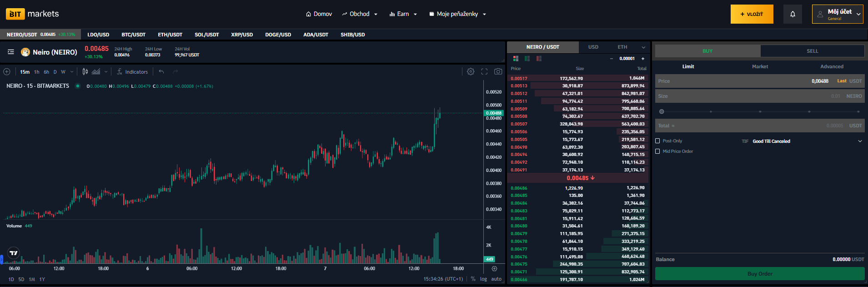Show only buy orders in order book
Image resolution: width=868 pixels, height=287 pixels.
click(527, 59)
